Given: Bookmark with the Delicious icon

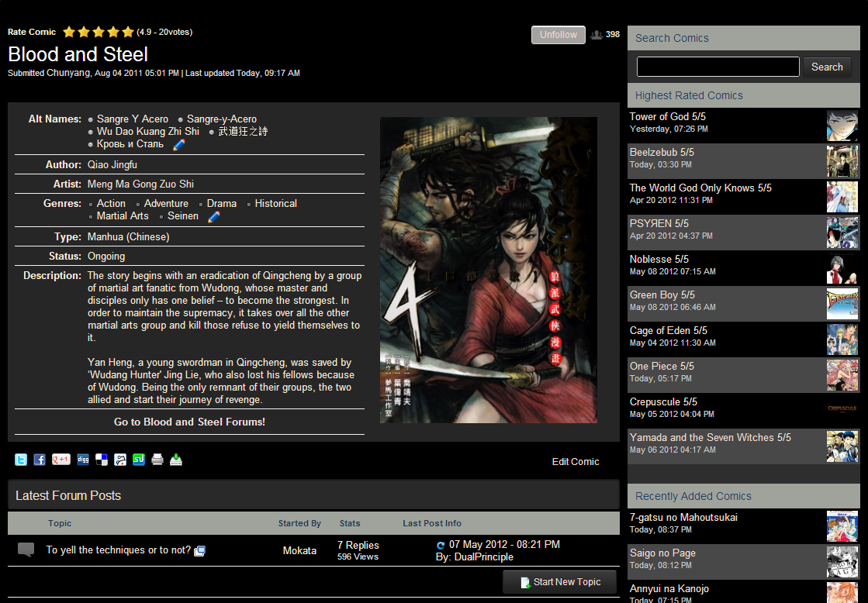Looking at the screenshot, I should coord(102,460).
